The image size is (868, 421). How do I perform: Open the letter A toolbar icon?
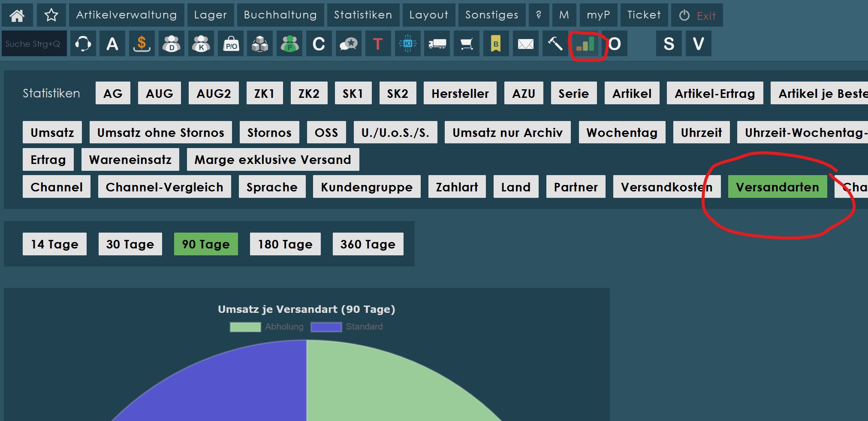[x=112, y=43]
